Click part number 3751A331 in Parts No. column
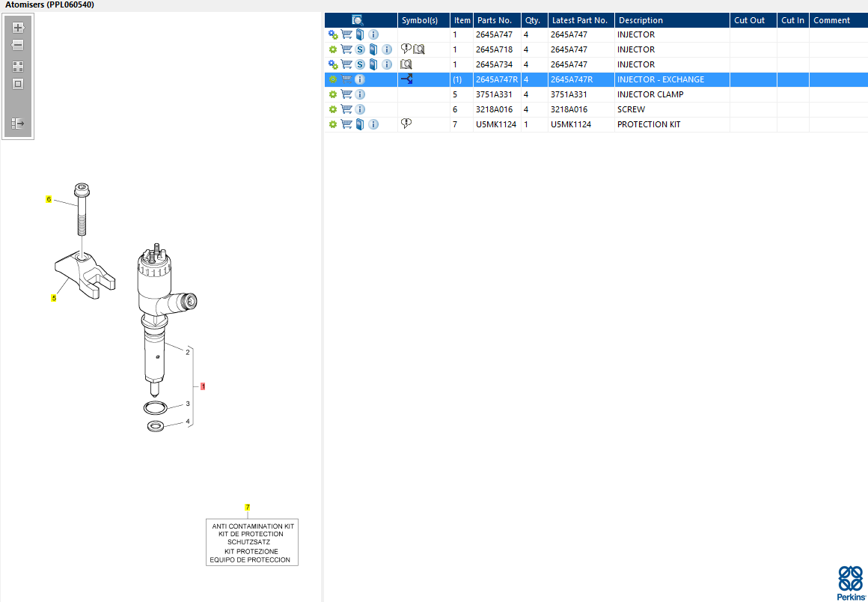This screenshot has width=868, height=602. 495,94
